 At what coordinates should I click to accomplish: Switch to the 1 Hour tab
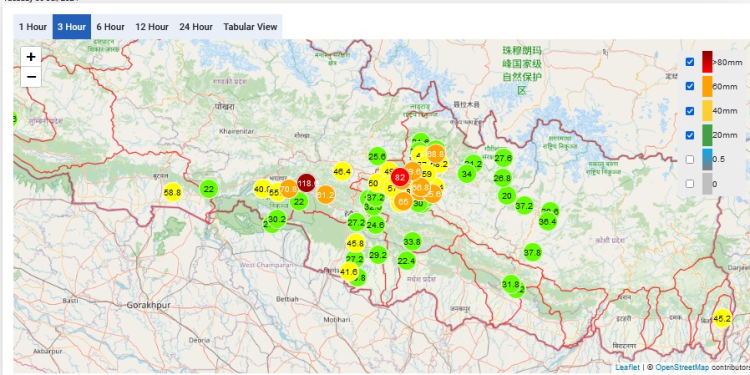[x=33, y=27]
